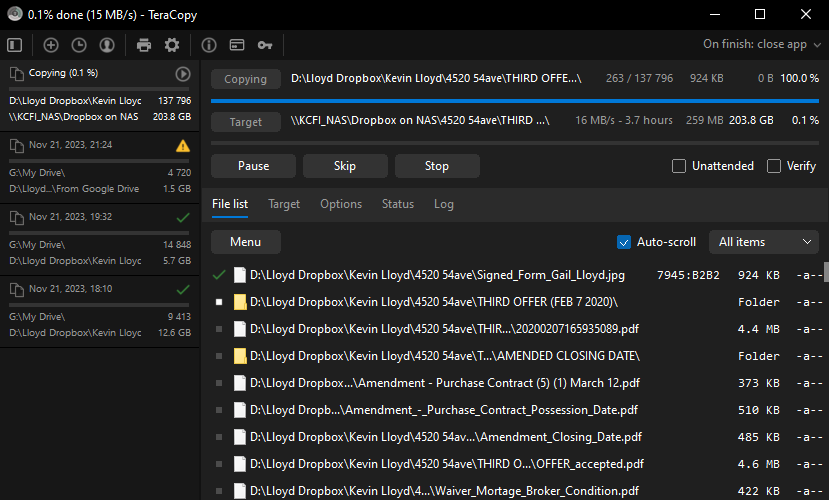Open the All items filter dropdown
Screen dimensions: 829x500
[x=764, y=242]
